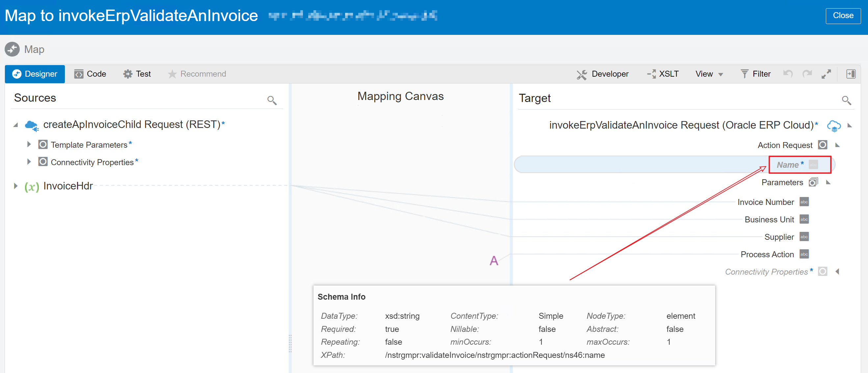Toggle Developer mode
This screenshot has width=868, height=373.
pyautogui.click(x=603, y=74)
